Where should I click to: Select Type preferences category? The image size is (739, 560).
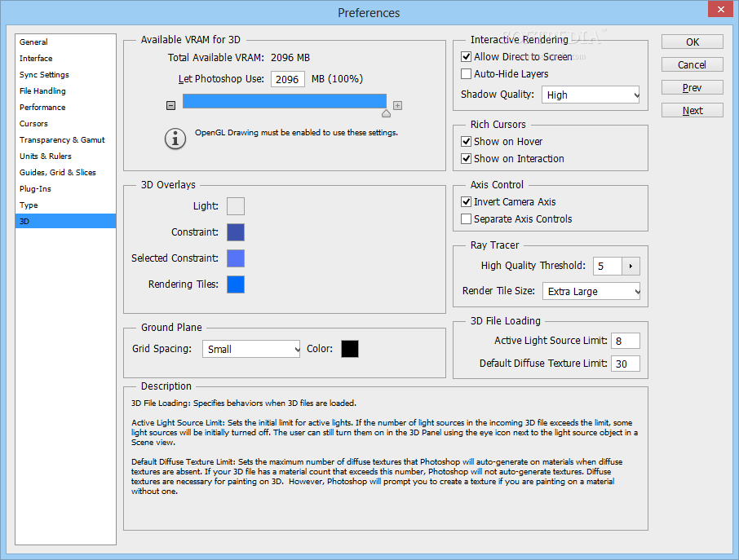coord(65,205)
